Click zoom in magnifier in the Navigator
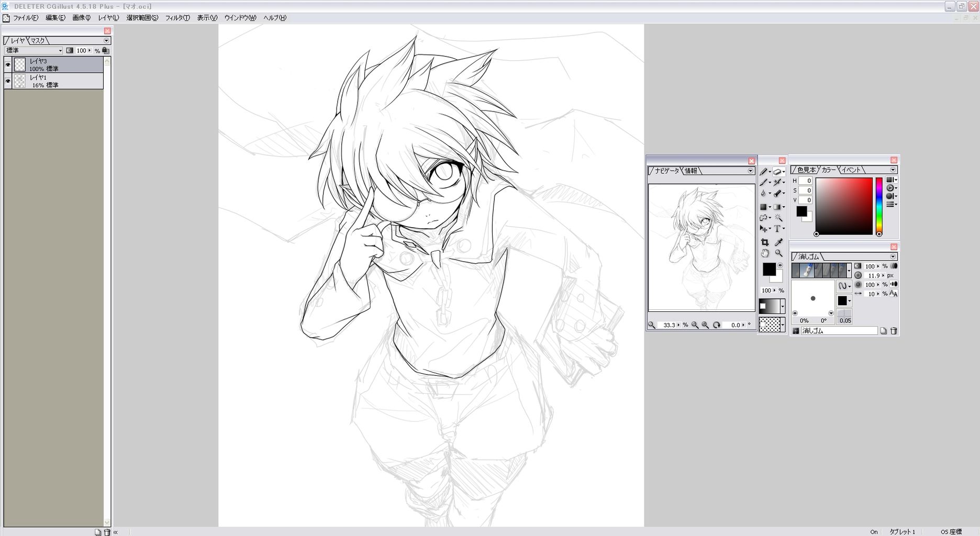Image resolution: width=980 pixels, height=536 pixels. [705, 325]
